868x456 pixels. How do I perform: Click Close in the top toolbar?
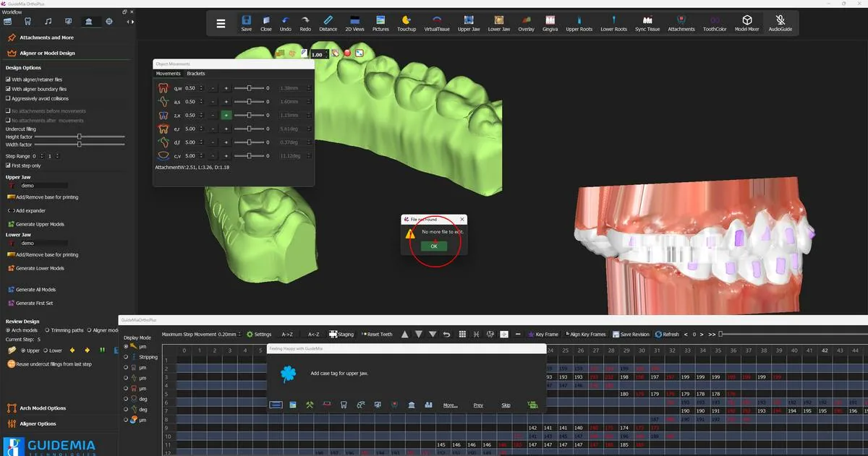tap(266, 23)
